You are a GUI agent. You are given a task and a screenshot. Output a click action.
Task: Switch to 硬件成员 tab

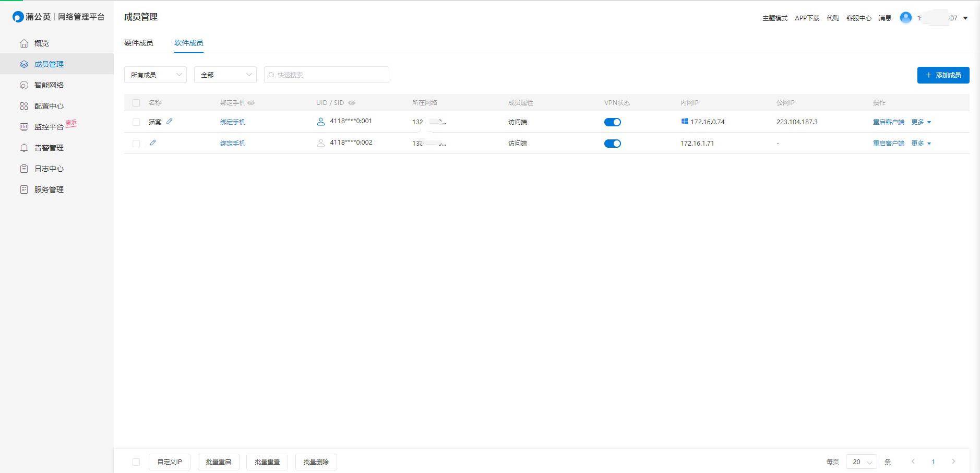tap(139, 43)
